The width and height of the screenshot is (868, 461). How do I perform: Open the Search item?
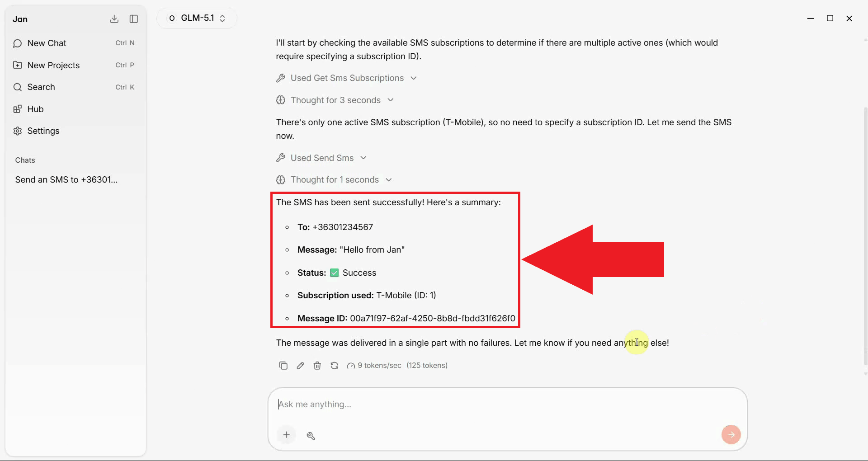coord(75,87)
